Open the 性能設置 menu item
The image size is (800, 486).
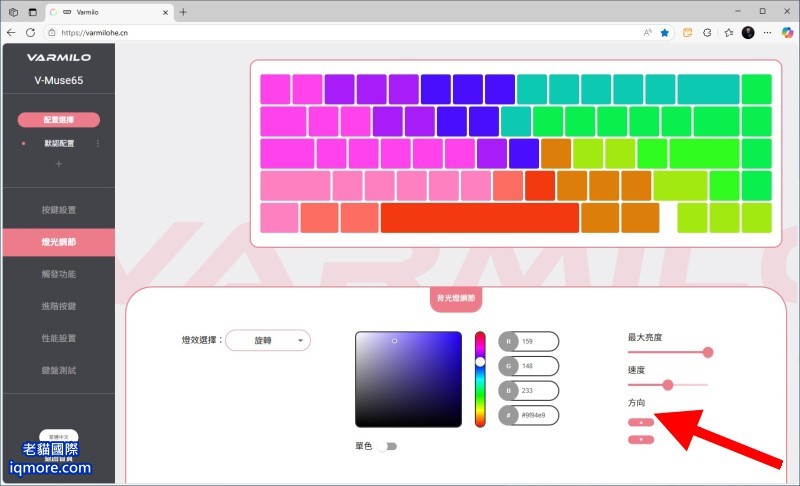pos(59,339)
